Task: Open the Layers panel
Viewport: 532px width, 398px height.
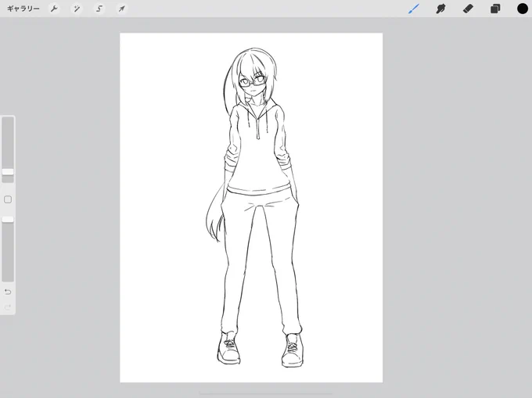Action: tap(495, 9)
